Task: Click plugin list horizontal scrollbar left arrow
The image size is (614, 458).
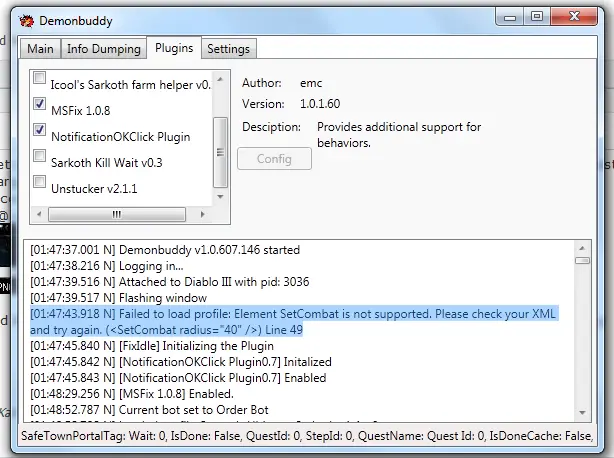Action: (x=38, y=213)
